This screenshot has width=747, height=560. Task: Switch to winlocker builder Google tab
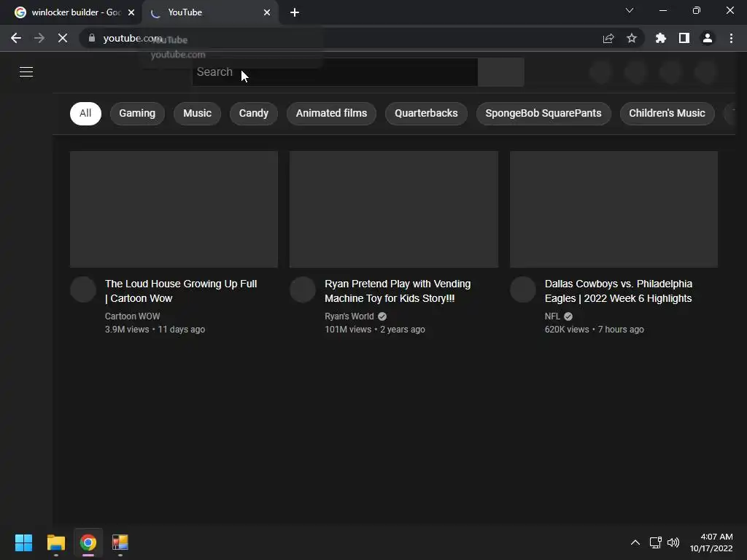click(71, 12)
